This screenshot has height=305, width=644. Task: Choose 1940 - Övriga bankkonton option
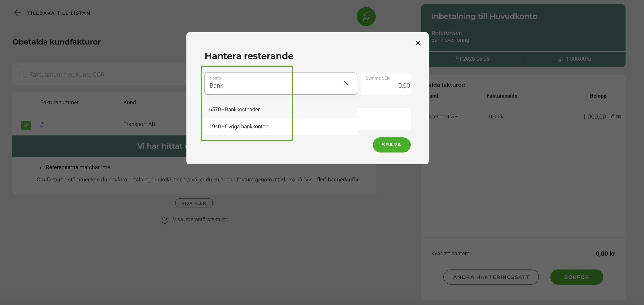(281, 127)
